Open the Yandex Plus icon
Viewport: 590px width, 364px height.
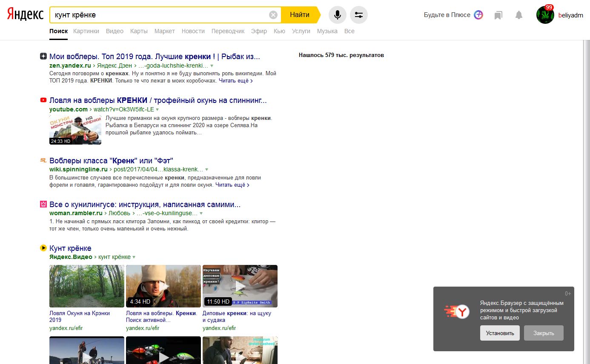479,15
